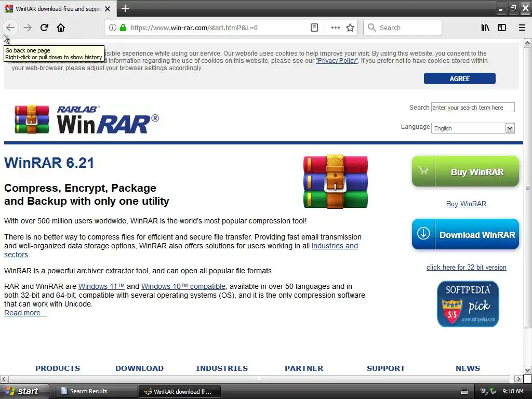Click the green secure connection padlock
532x399 pixels.
(x=123, y=28)
